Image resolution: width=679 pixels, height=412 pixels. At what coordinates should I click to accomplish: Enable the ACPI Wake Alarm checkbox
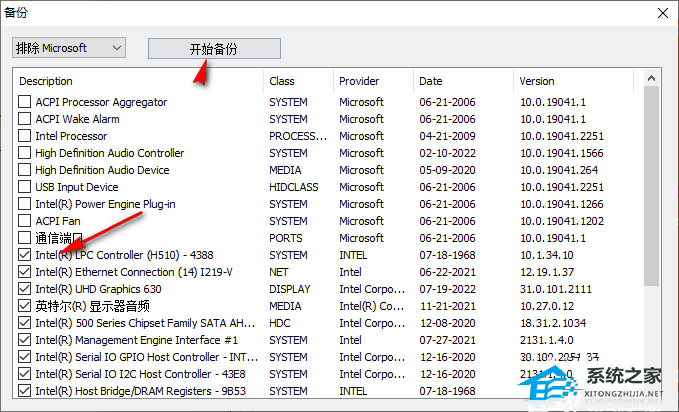click(25, 119)
